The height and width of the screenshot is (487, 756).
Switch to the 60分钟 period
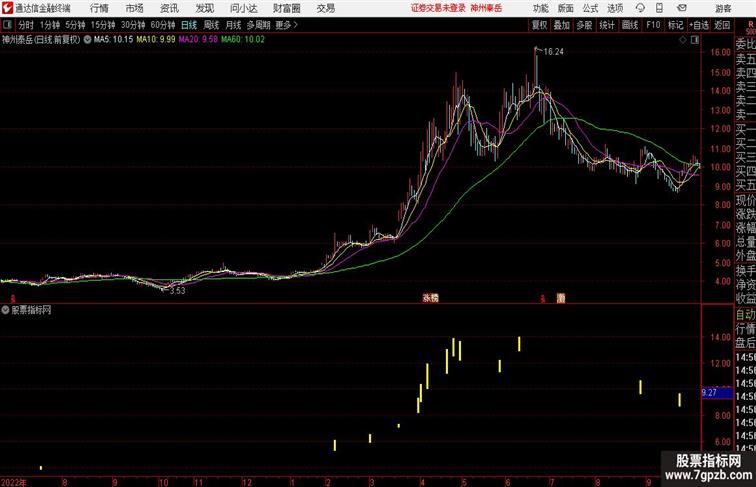pos(163,25)
